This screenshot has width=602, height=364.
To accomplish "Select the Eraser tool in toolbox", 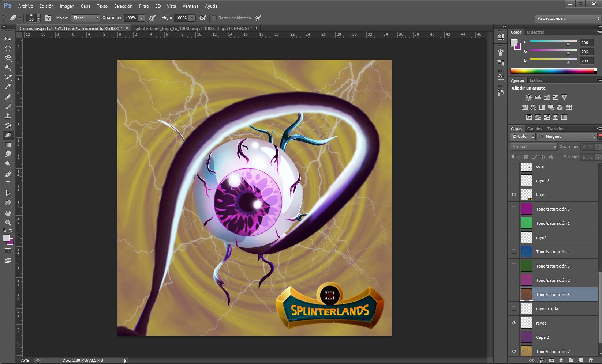I will [x=8, y=135].
